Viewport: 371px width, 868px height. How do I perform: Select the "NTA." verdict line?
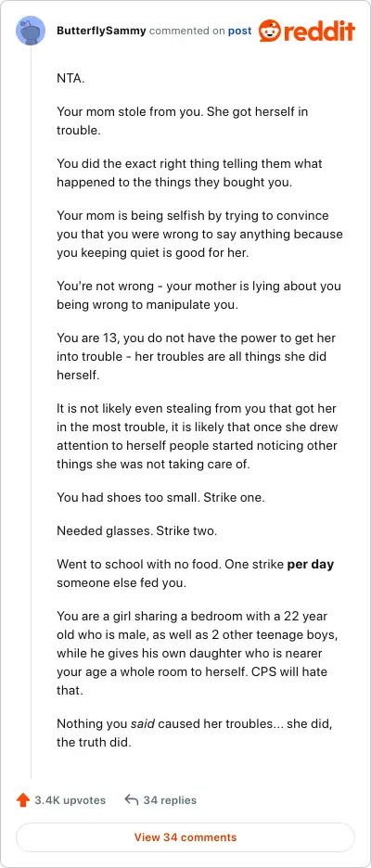click(x=70, y=78)
